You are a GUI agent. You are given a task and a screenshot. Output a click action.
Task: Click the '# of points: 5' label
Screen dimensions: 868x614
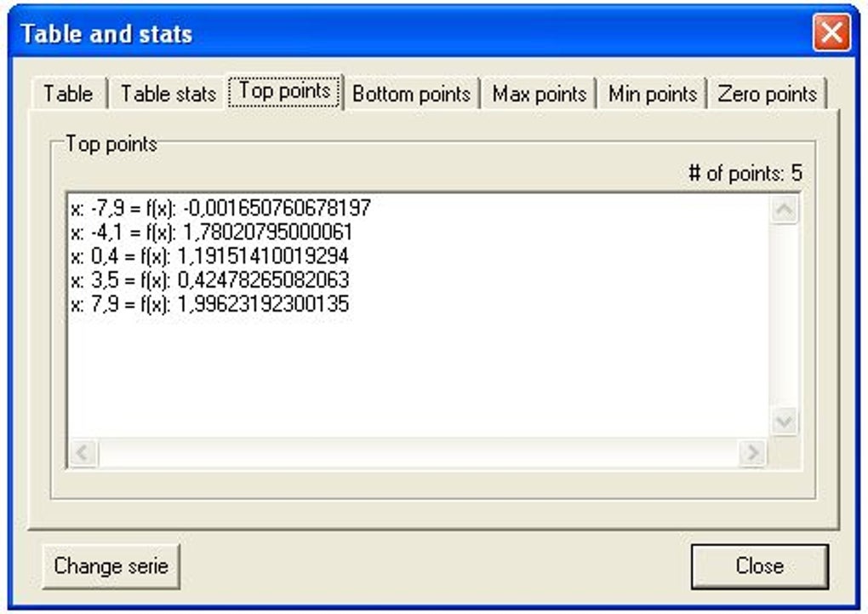(745, 174)
